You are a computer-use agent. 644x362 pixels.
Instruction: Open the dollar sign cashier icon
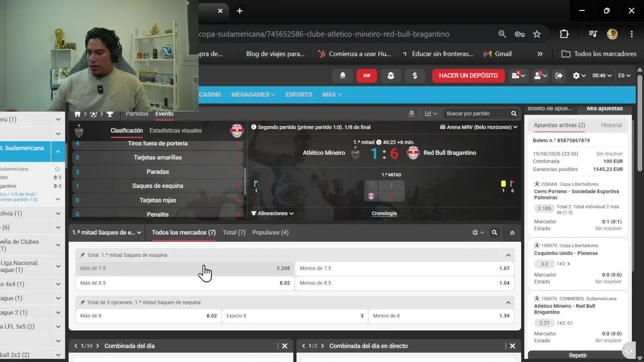coord(415,75)
